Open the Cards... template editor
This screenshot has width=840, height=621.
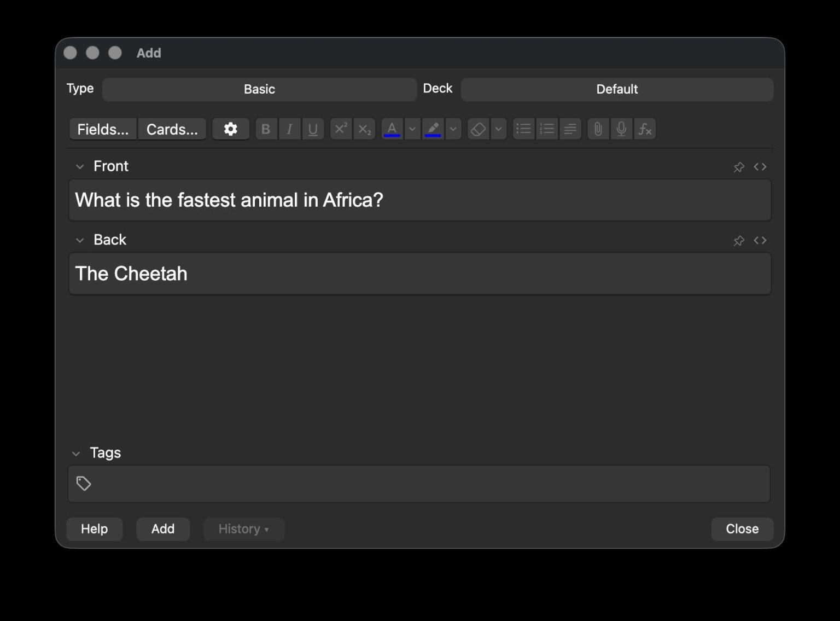coord(172,129)
